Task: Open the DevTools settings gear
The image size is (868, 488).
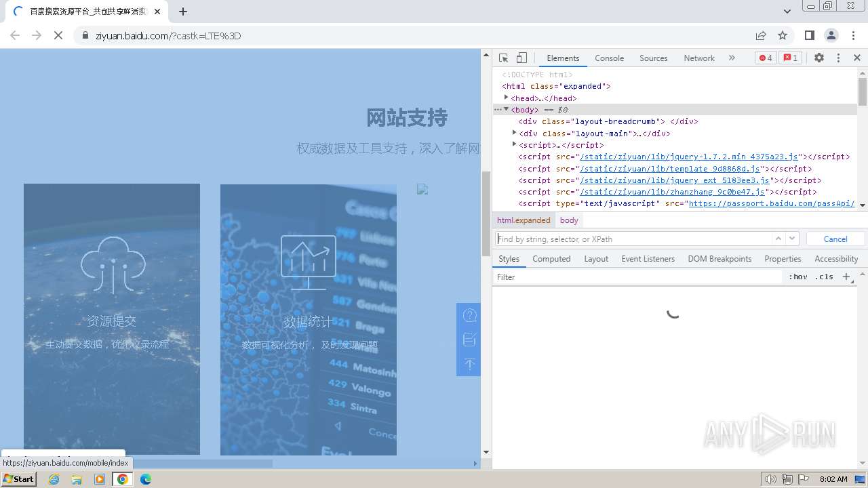Action: 819,58
